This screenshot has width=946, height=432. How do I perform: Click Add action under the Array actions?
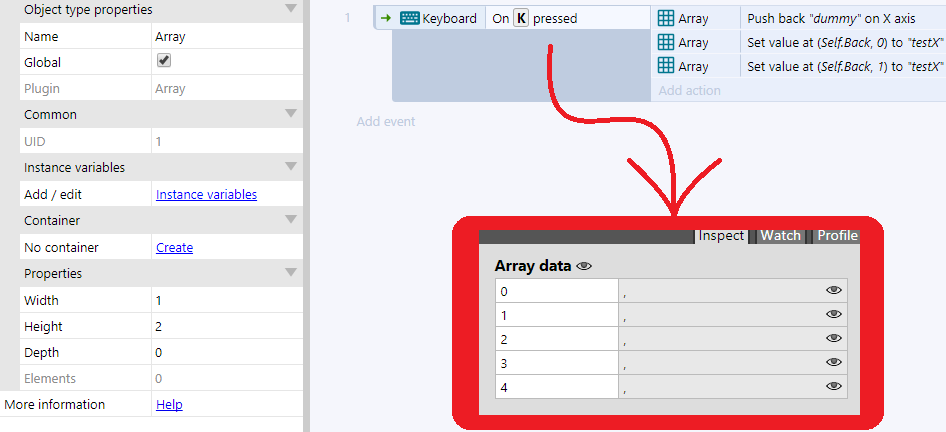click(690, 91)
